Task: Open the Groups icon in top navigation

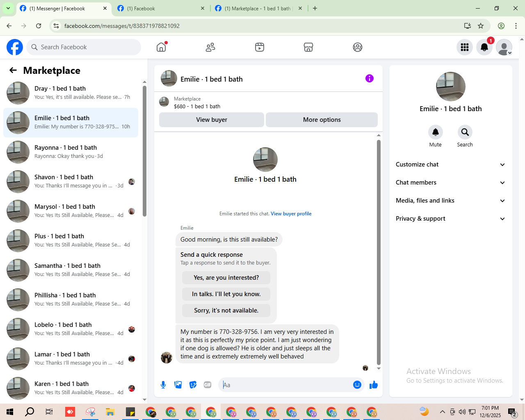Action: click(358, 47)
